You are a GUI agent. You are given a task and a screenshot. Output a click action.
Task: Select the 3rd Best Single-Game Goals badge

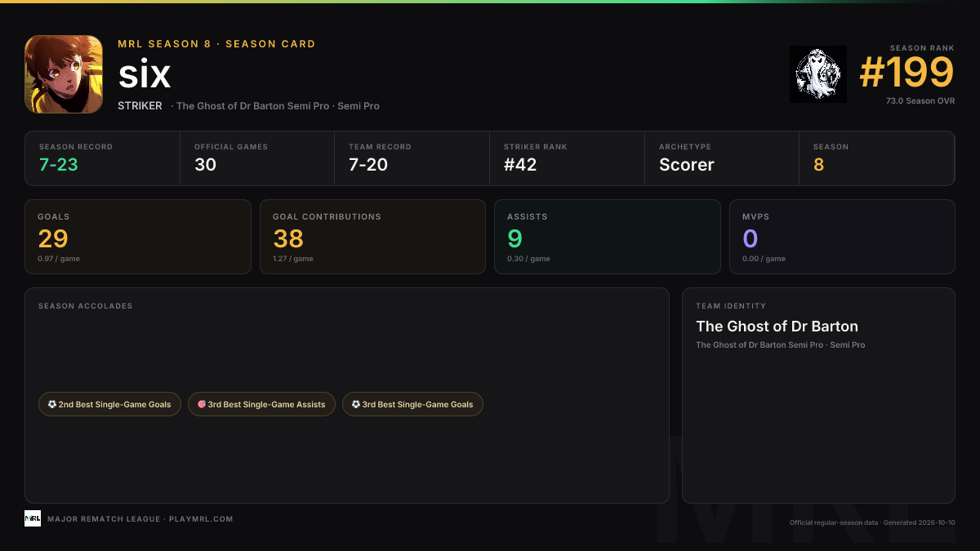click(x=412, y=404)
